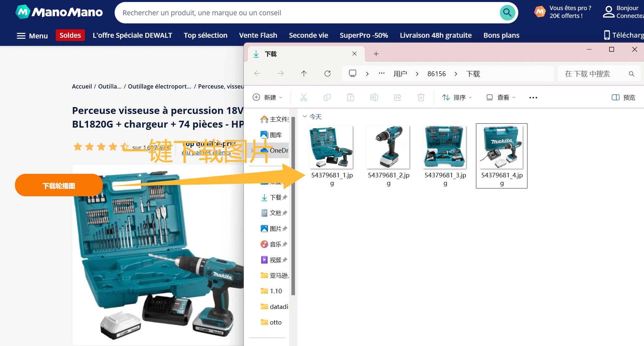The width and height of the screenshot is (644, 346).
Task: Click the Explorer search magnifier icon
Action: coord(632,74)
